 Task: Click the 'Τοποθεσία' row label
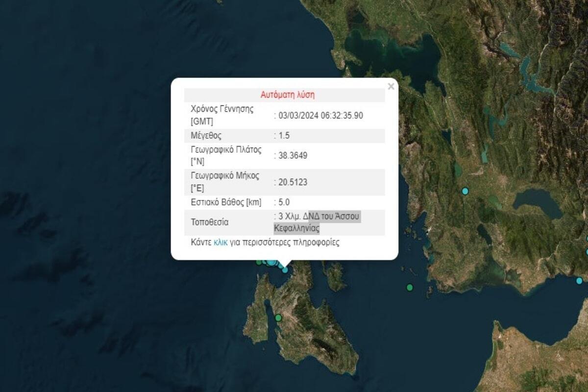coord(209,222)
